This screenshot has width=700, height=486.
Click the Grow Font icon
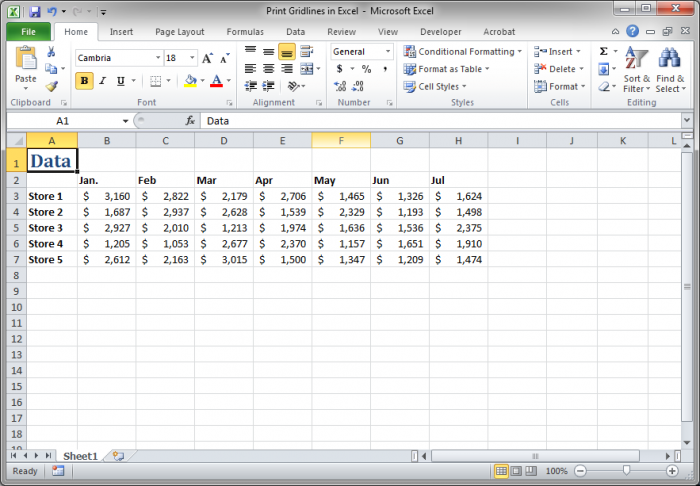207,58
